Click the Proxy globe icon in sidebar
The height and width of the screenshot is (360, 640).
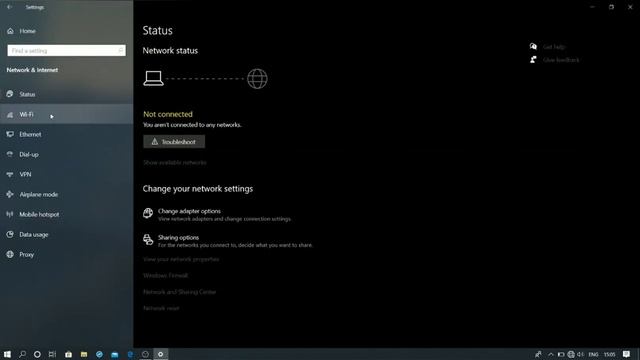pyautogui.click(x=10, y=254)
